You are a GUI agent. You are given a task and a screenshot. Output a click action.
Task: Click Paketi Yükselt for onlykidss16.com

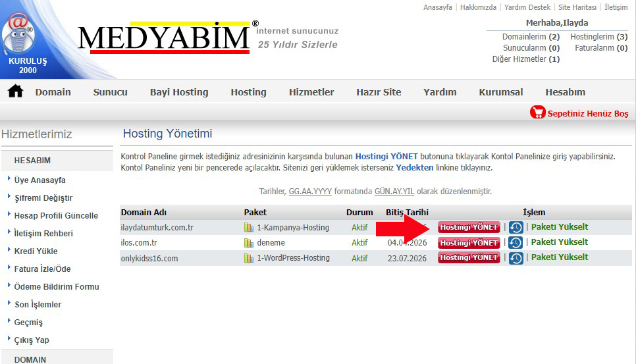point(560,257)
